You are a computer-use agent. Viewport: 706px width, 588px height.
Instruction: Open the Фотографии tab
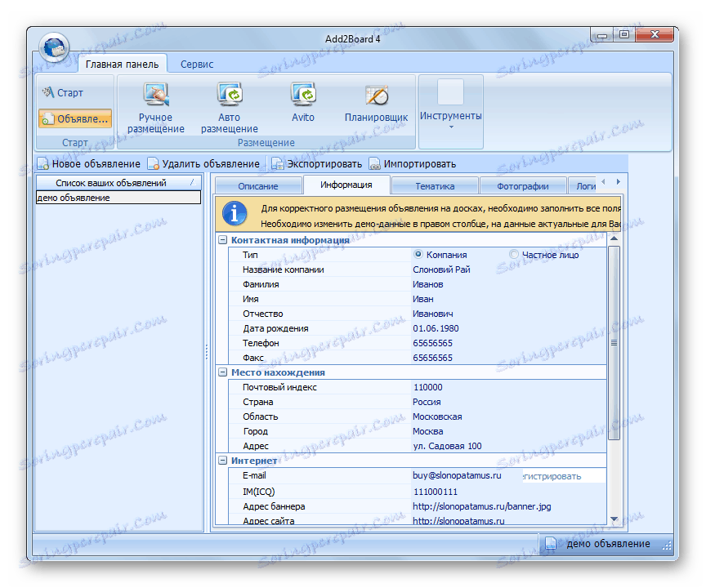[x=523, y=186]
